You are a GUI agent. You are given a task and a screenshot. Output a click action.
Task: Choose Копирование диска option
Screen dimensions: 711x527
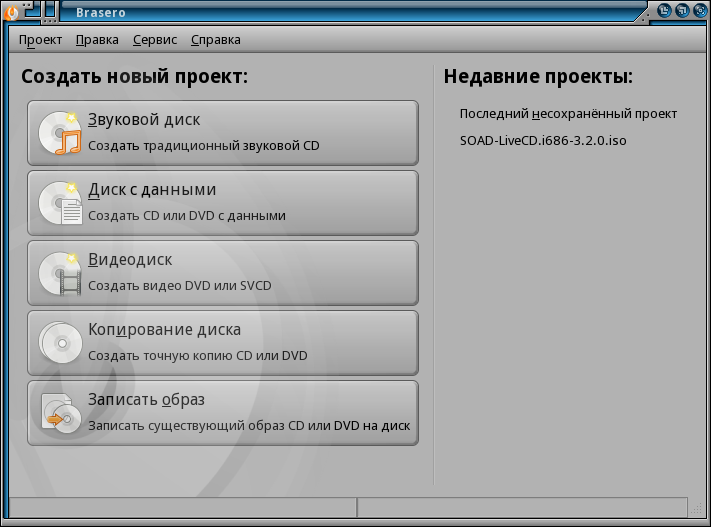[223, 343]
